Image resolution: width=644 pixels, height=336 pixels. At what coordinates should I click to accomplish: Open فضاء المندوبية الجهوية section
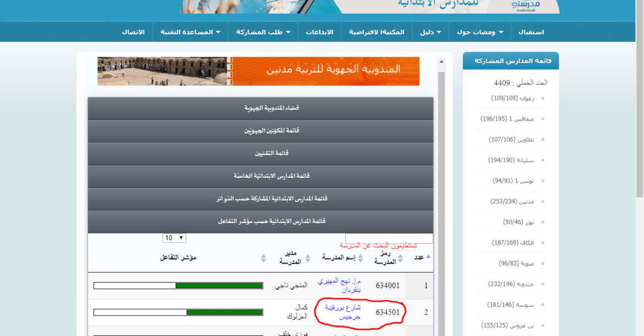point(260,109)
